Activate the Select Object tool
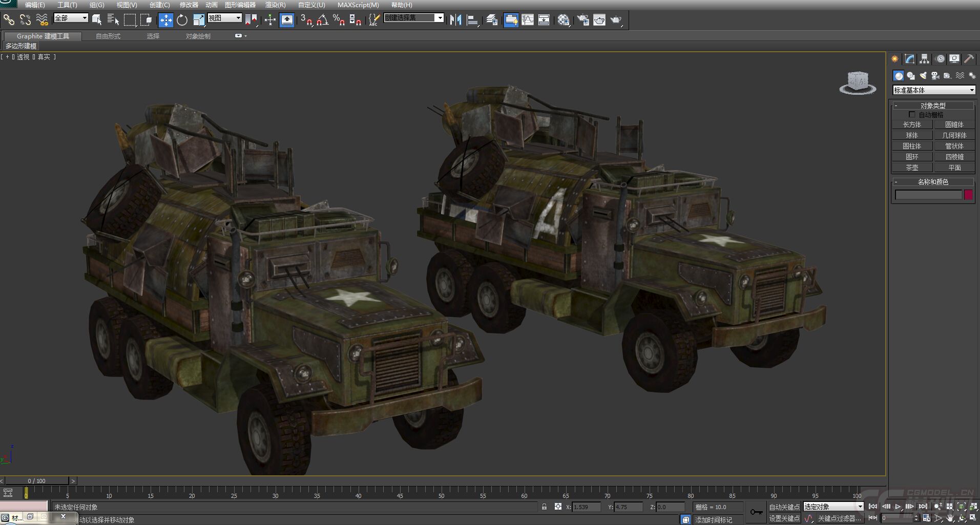The width and height of the screenshot is (980, 525). 96,20
